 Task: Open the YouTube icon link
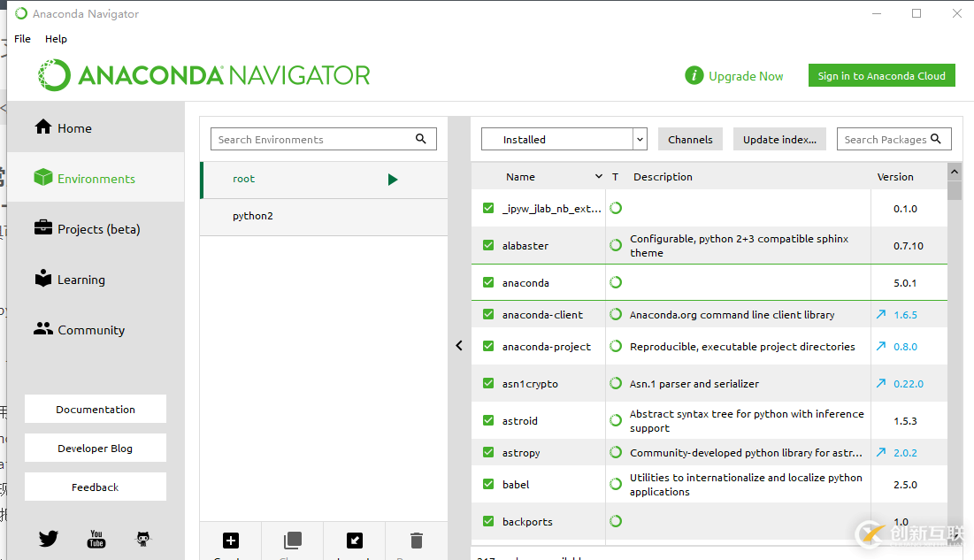coord(96,539)
